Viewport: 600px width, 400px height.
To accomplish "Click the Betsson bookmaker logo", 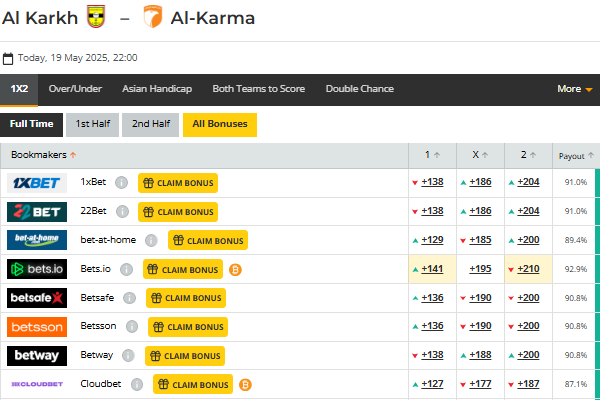I will [x=37, y=327].
